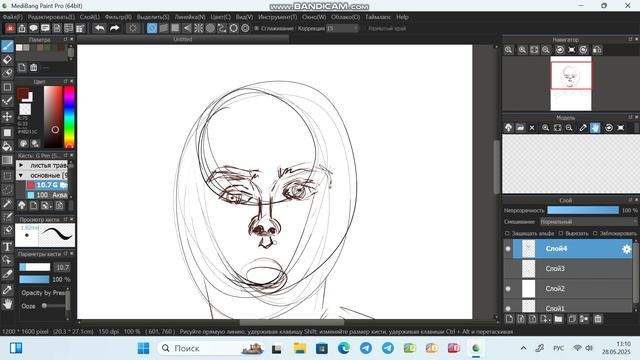Viewport: 640px width, 360px height.
Task: Open Слой4 layer settings gear
Action: click(627, 249)
